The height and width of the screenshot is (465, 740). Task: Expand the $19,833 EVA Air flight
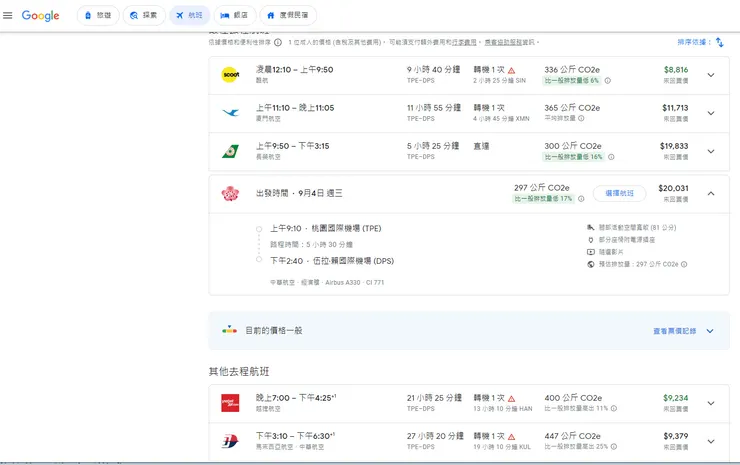(711, 152)
